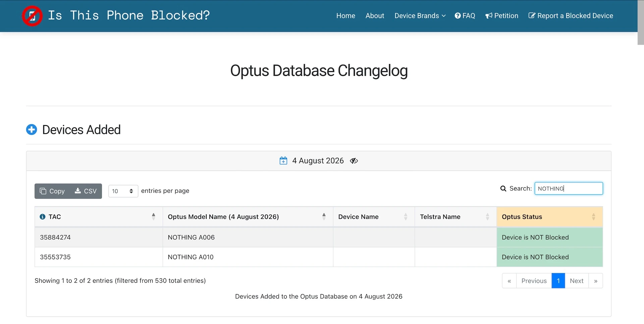644x324 pixels.
Task: Click the NOTHING A006 model name cell
Action: pyautogui.click(x=248, y=237)
